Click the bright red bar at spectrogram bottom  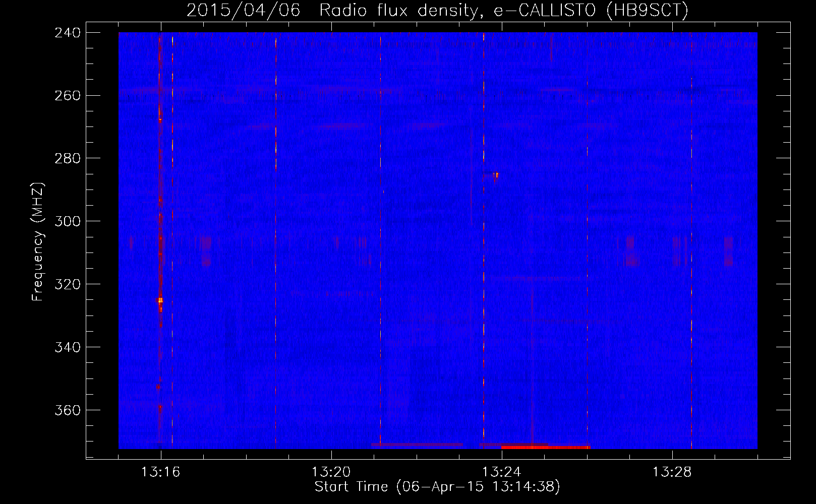click(x=546, y=447)
